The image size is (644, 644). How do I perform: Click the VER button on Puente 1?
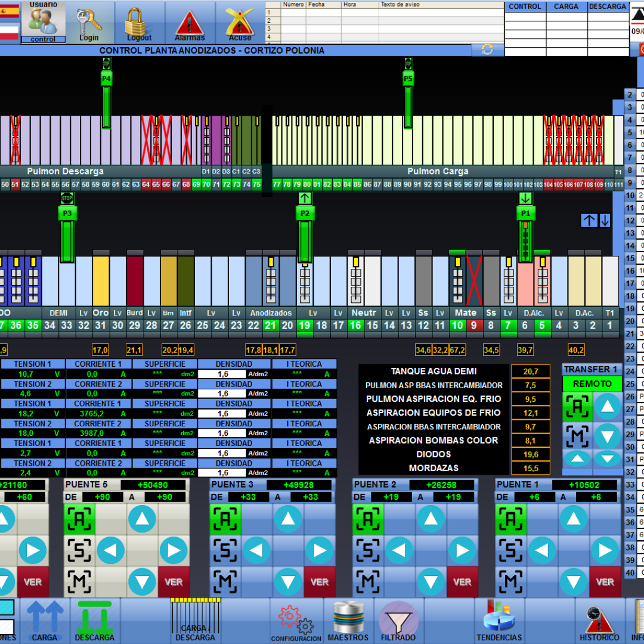pos(605,582)
